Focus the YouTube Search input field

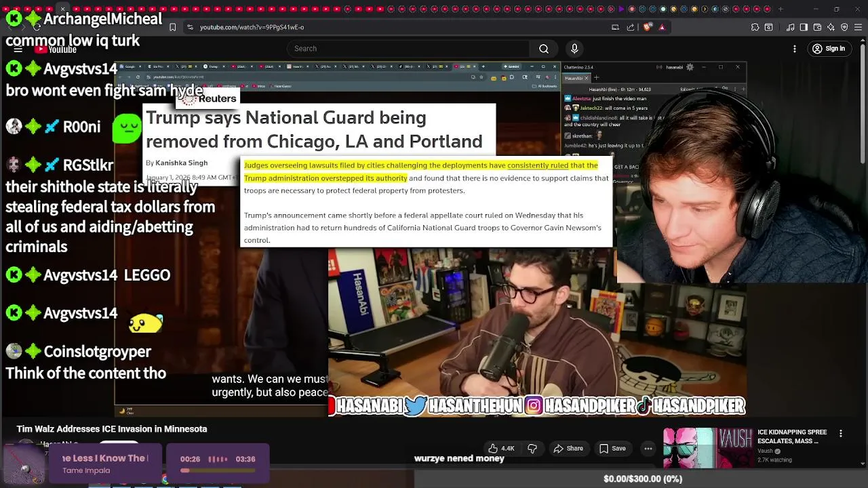tap(408, 49)
